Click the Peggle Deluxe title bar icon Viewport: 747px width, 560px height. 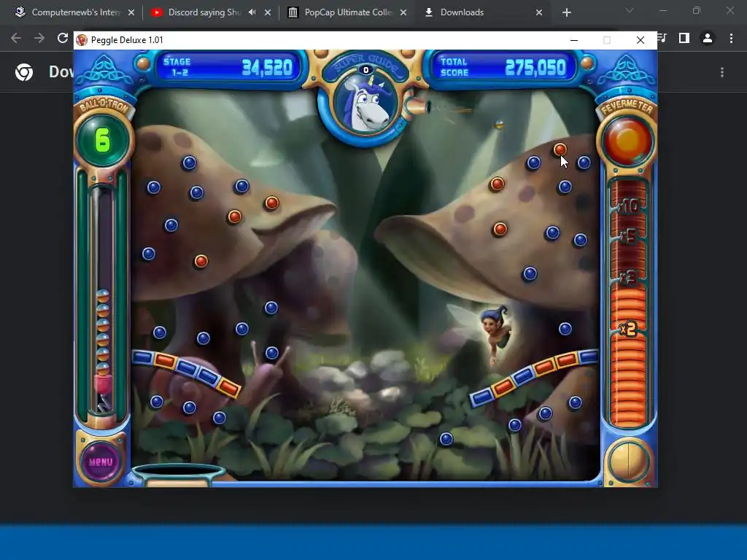82,40
